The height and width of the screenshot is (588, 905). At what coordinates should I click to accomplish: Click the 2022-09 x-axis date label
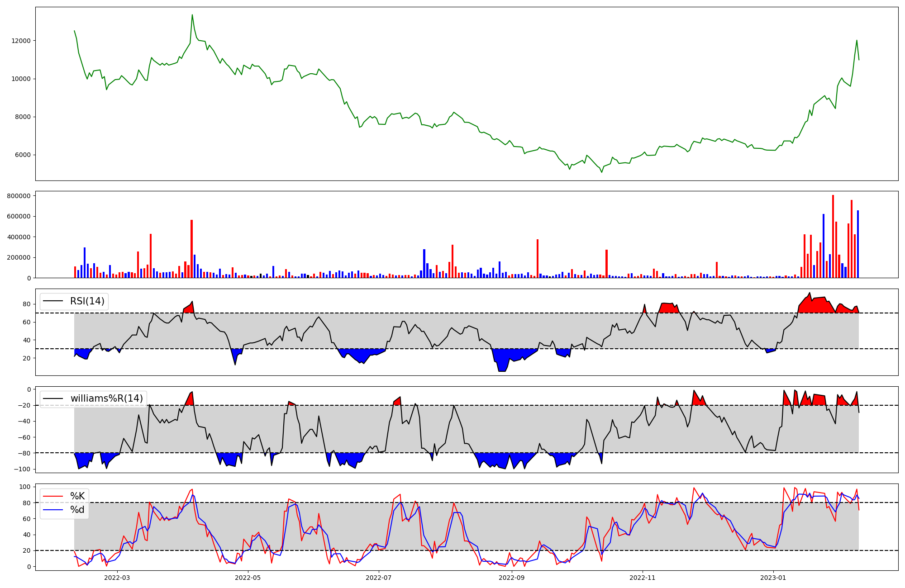point(511,578)
